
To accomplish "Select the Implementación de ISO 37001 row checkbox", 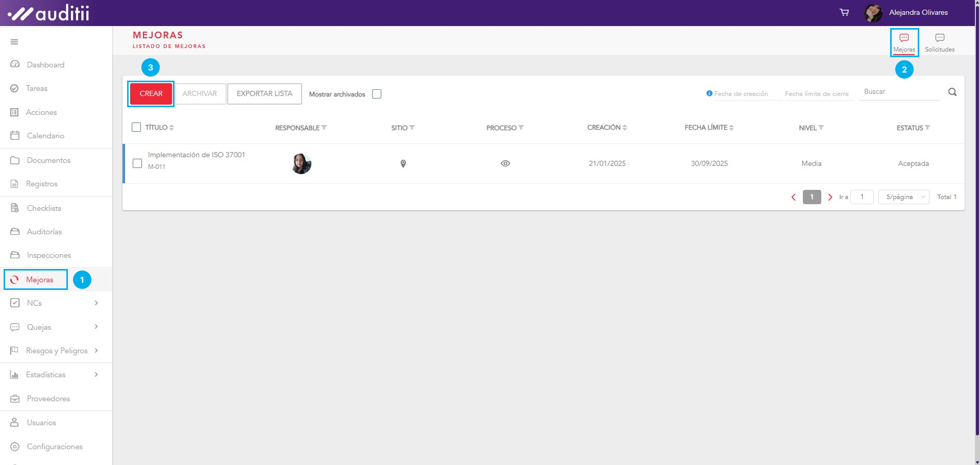I will click(x=137, y=163).
